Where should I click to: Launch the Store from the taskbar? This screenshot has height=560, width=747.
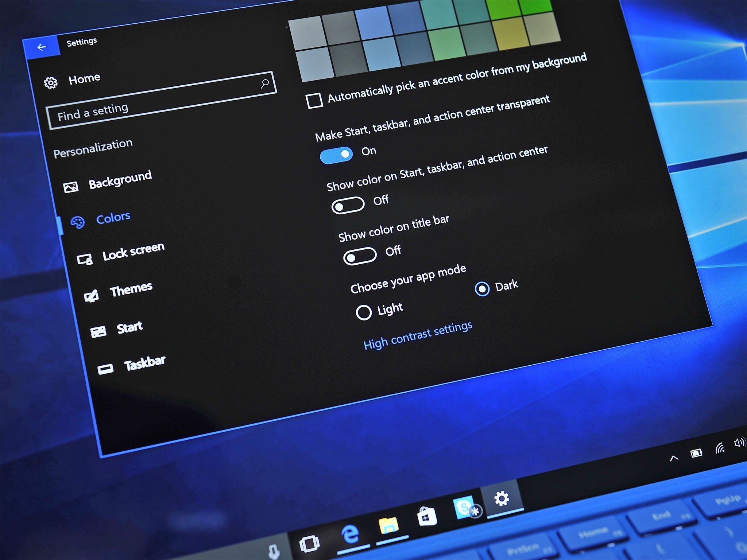427,517
